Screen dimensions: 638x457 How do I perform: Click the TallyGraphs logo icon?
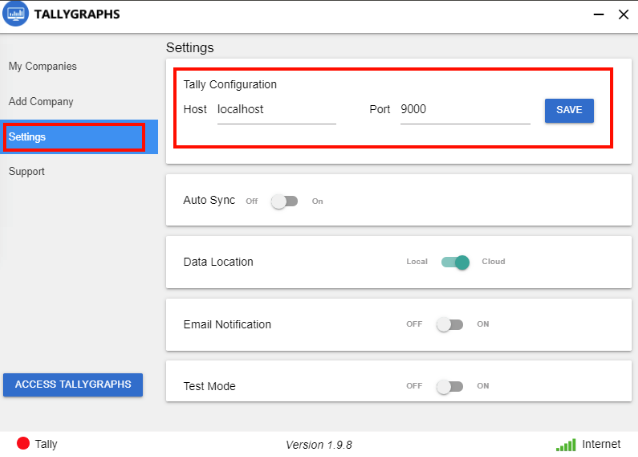pos(15,13)
